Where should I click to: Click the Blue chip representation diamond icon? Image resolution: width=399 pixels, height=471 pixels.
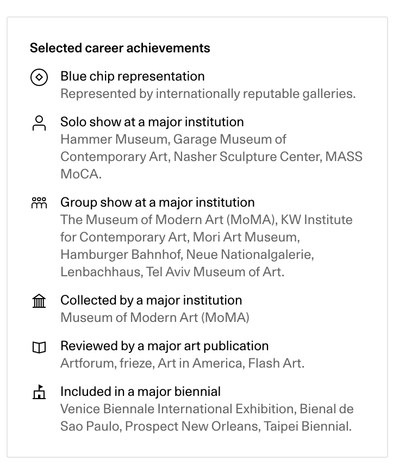39,77
